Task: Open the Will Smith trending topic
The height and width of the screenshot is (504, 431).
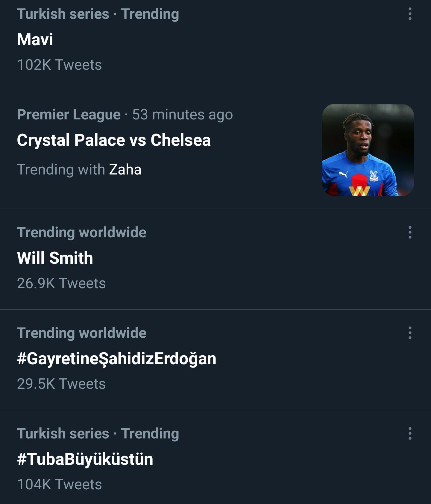Action: click(x=55, y=258)
